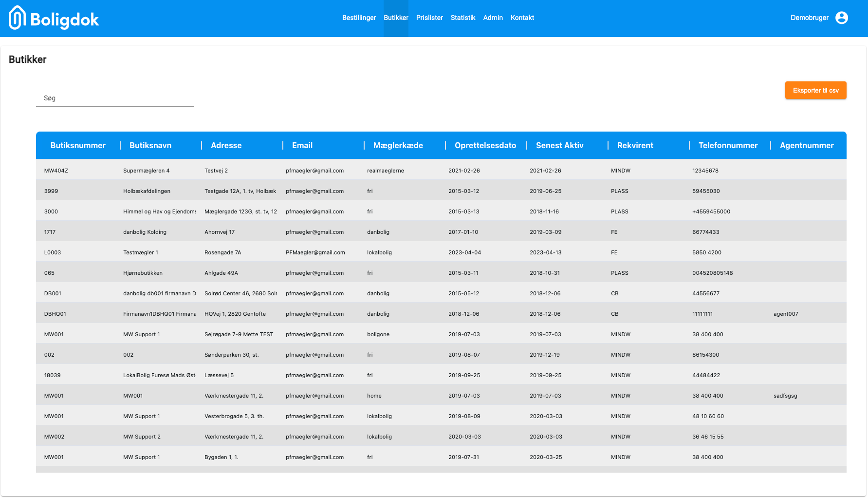Click creation date 2023-04-04

click(x=464, y=252)
